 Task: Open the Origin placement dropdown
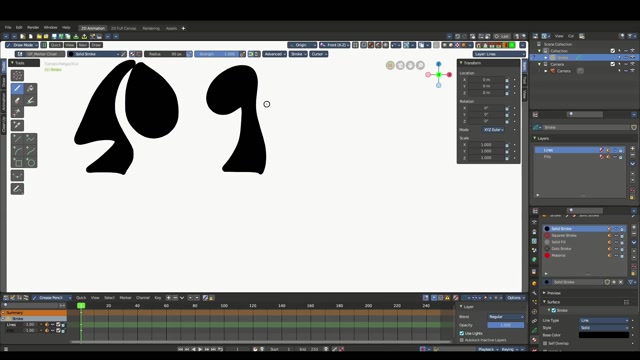tap(302, 45)
